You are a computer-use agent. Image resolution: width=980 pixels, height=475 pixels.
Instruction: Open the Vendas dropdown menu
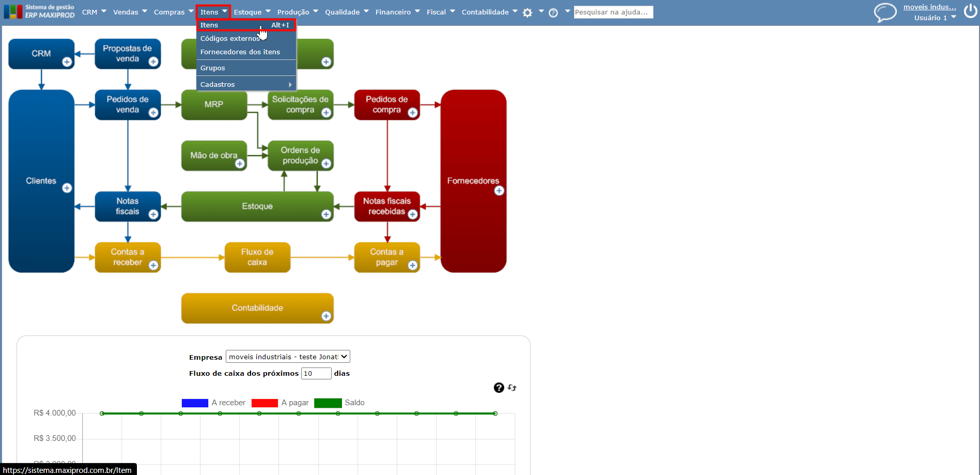[x=130, y=12]
